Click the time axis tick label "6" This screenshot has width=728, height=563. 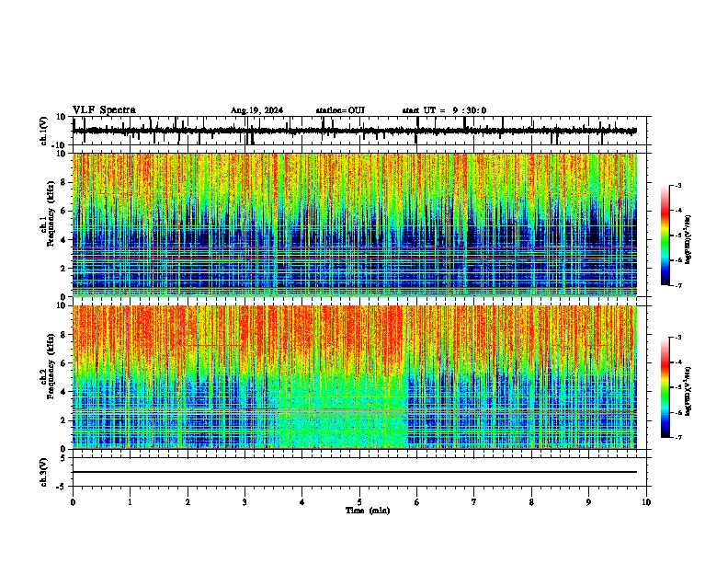coord(417,502)
